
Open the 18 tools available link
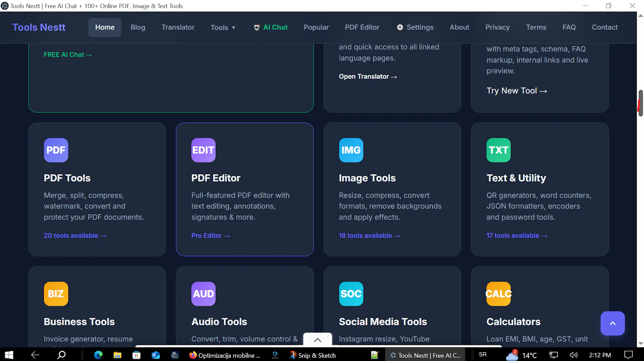369,235
